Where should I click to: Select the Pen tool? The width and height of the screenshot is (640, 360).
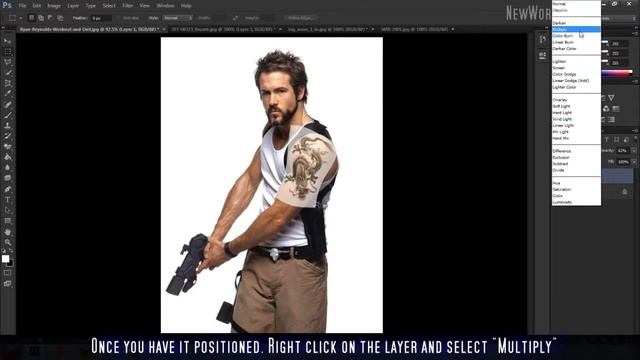(7, 189)
